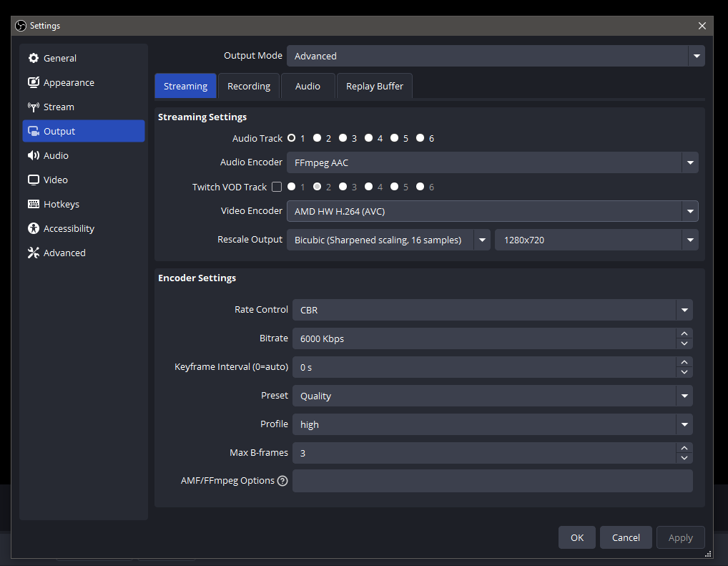Click the OBS logo in title bar
This screenshot has height=566, width=728.
(21, 26)
